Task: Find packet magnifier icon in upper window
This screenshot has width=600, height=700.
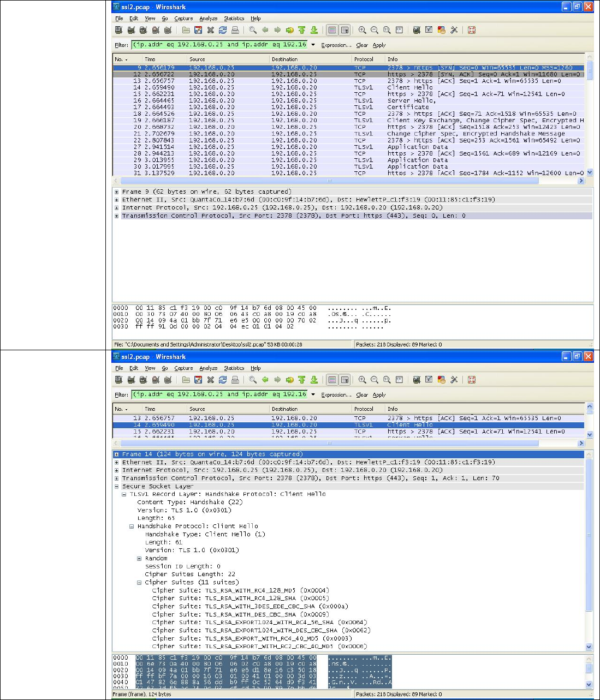Action: (x=253, y=30)
